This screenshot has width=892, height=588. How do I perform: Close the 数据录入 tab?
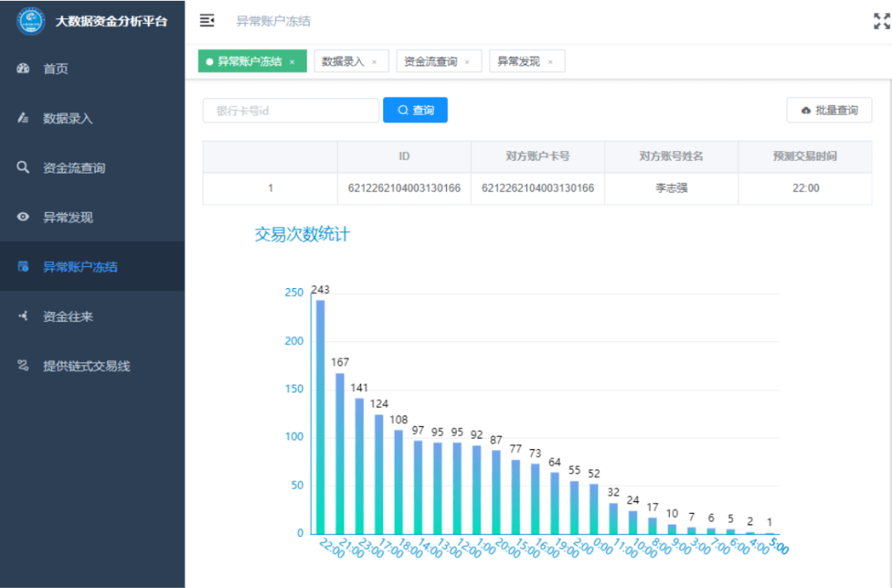pyautogui.click(x=374, y=62)
